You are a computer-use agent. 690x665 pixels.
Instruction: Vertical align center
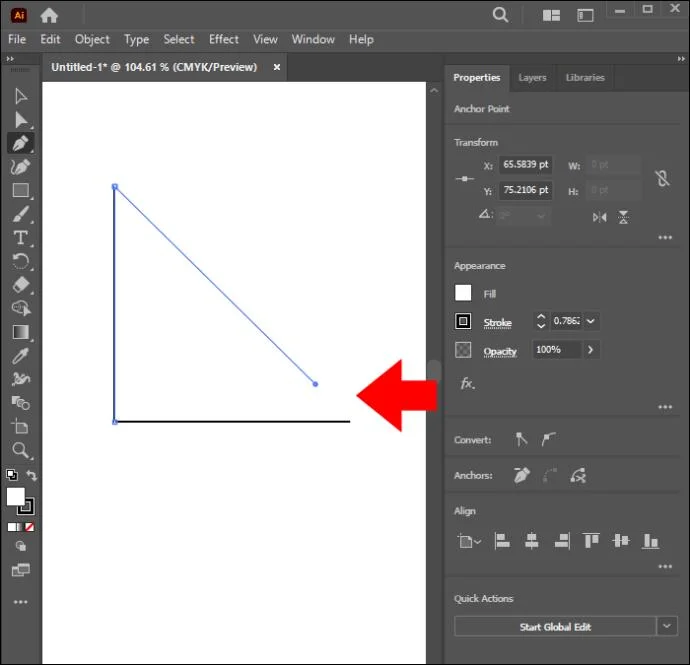(x=620, y=540)
